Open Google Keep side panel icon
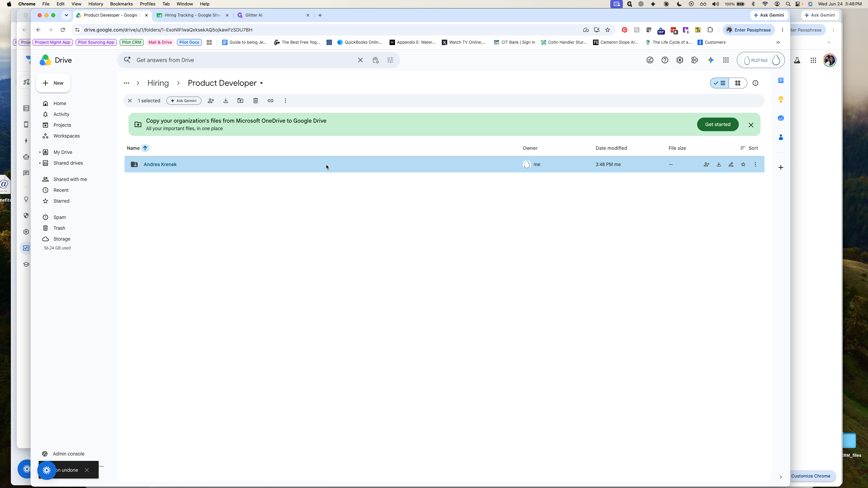 pyautogui.click(x=781, y=99)
